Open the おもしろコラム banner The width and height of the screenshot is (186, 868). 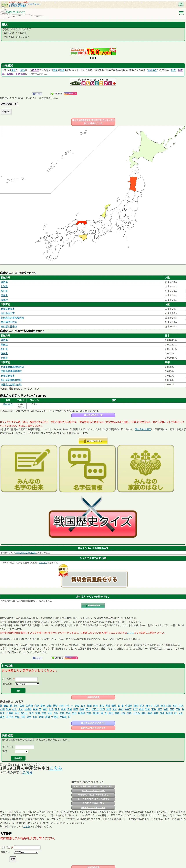pyautogui.click(x=93, y=82)
